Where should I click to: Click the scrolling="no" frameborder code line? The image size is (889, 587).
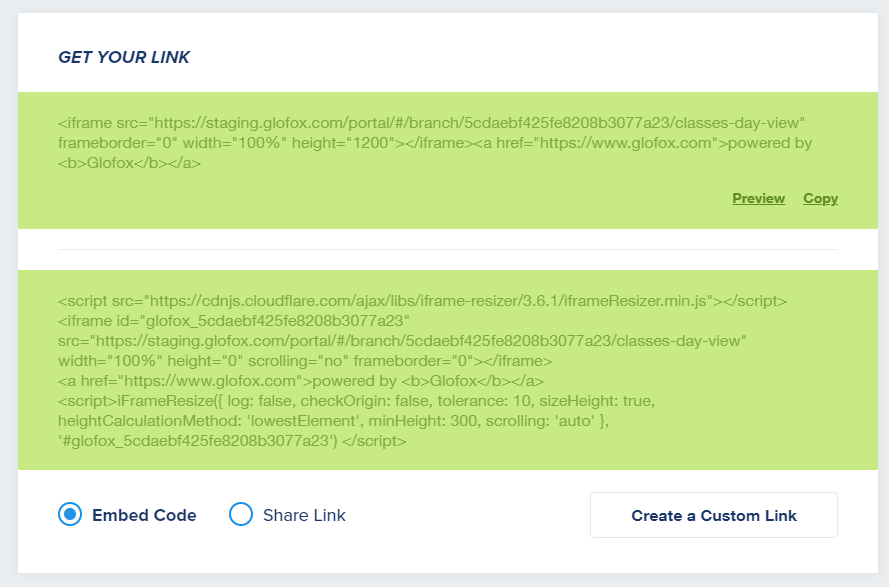(305, 361)
